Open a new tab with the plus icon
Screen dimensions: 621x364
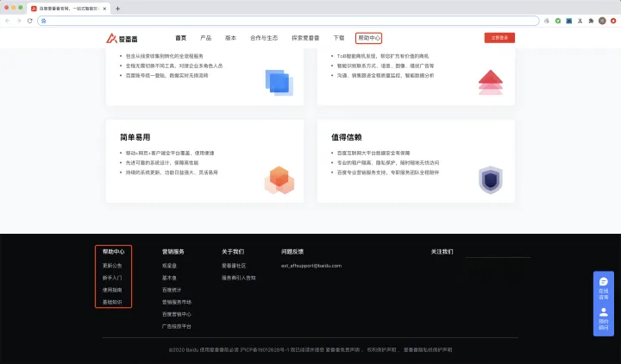tap(117, 9)
